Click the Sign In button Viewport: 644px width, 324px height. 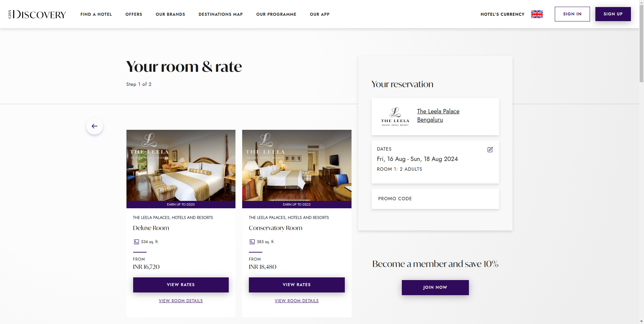(x=572, y=14)
